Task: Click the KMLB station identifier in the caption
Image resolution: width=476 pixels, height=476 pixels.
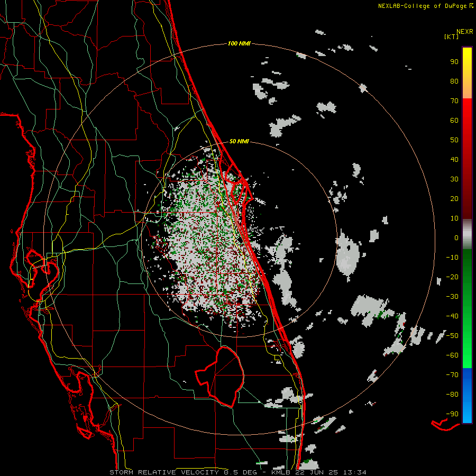Action: (281, 472)
